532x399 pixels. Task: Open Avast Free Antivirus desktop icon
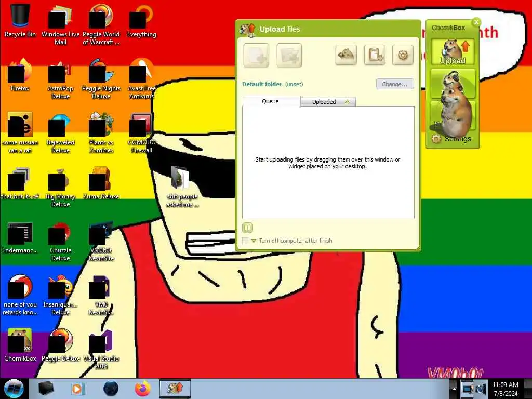pos(141,78)
